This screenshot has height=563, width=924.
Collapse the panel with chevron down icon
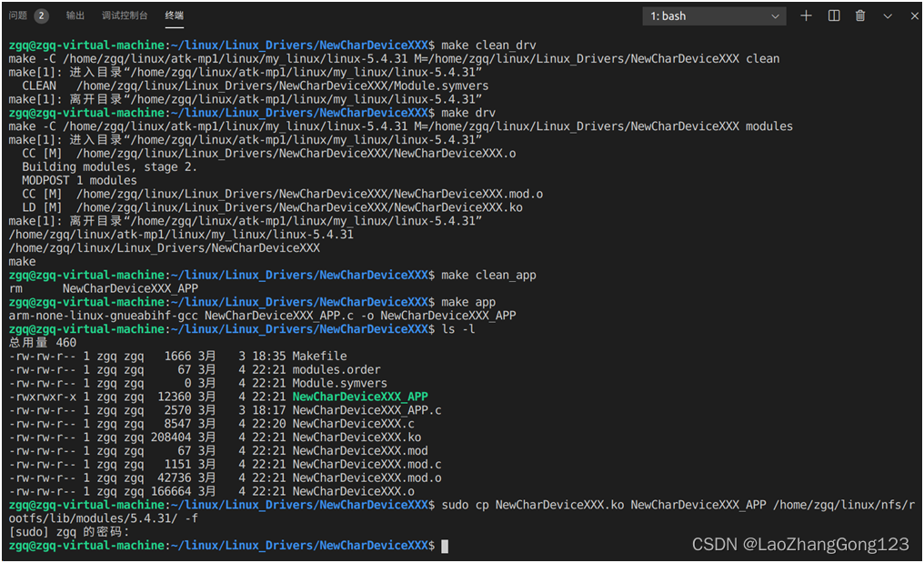click(888, 15)
